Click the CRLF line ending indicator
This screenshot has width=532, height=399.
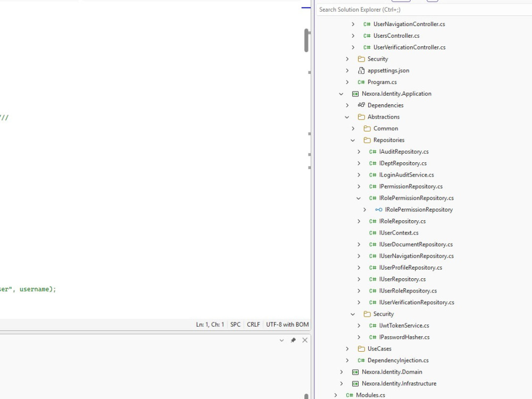click(x=253, y=325)
